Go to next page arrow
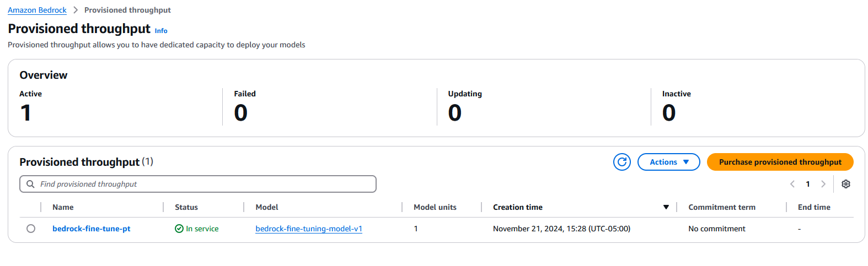868x266 pixels. pyautogui.click(x=823, y=184)
